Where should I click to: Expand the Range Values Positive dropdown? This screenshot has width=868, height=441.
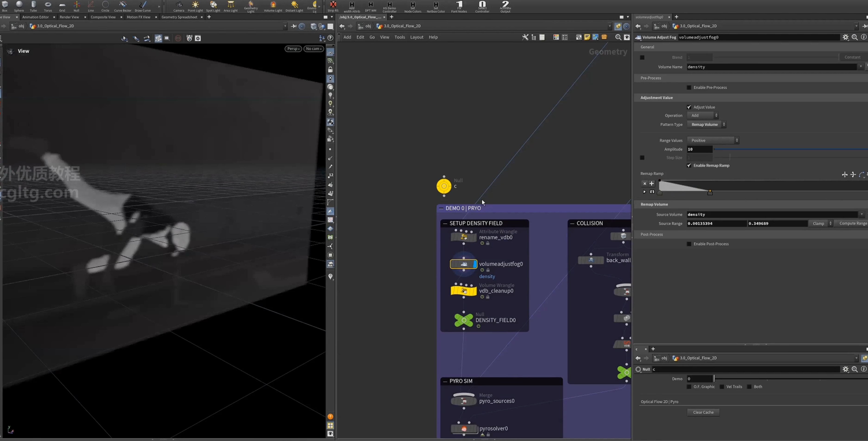pos(713,140)
